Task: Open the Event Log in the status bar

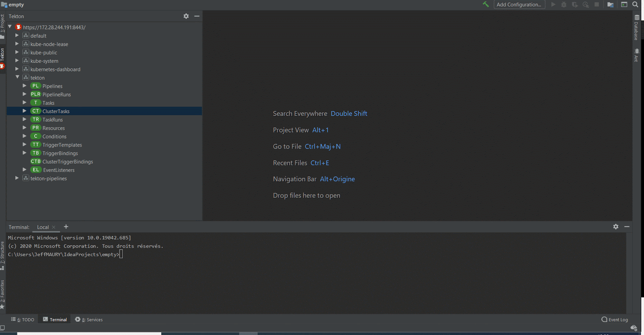Action: click(x=615, y=320)
